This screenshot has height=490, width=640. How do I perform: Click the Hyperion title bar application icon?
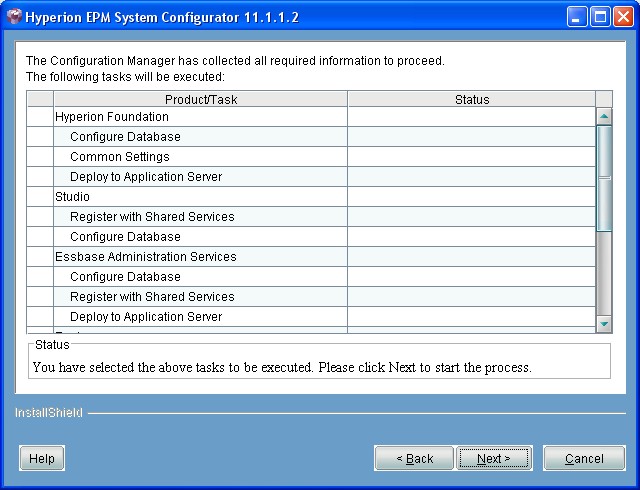tap(13, 17)
